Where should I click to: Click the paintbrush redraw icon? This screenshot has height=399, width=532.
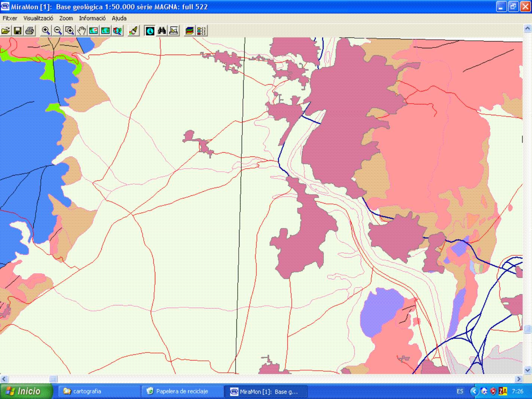(x=134, y=31)
